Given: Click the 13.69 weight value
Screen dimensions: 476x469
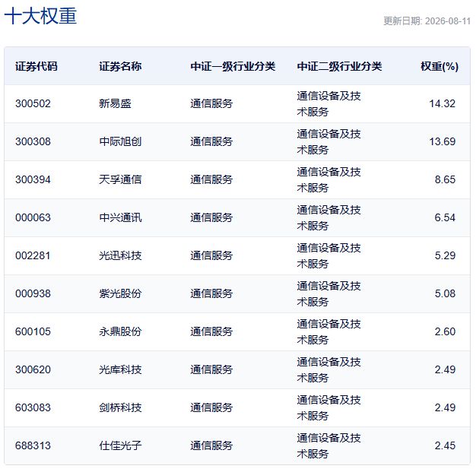Looking at the screenshot, I should 443,141.
